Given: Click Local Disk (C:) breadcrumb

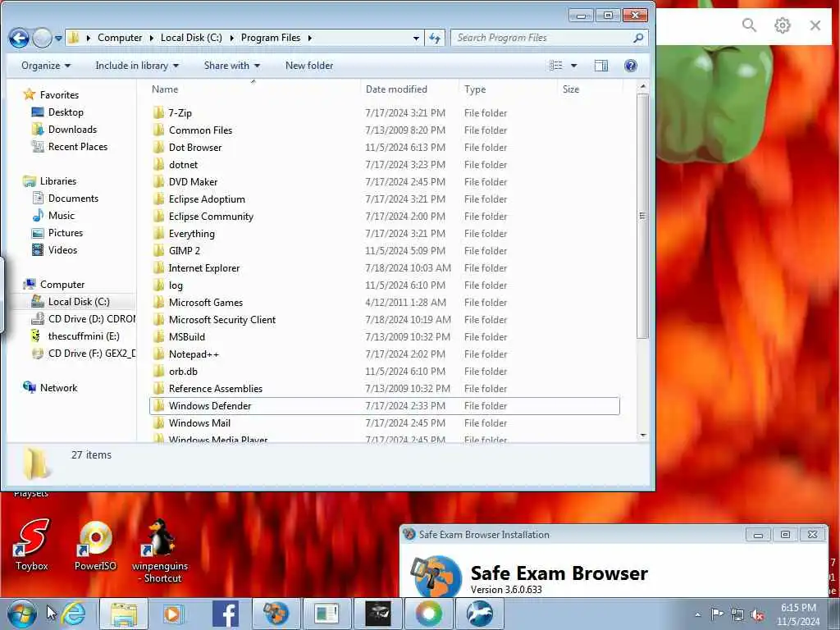Looking at the screenshot, I should [x=191, y=38].
